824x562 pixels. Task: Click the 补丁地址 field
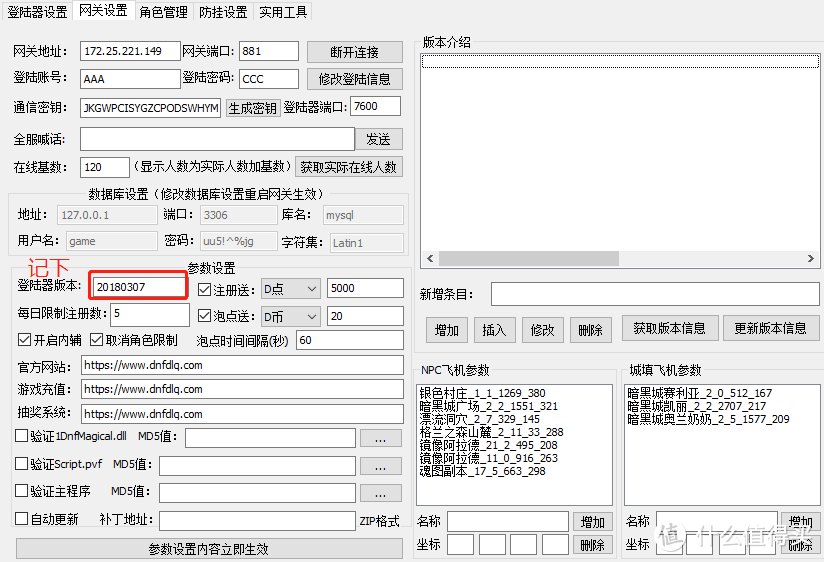coord(258,521)
